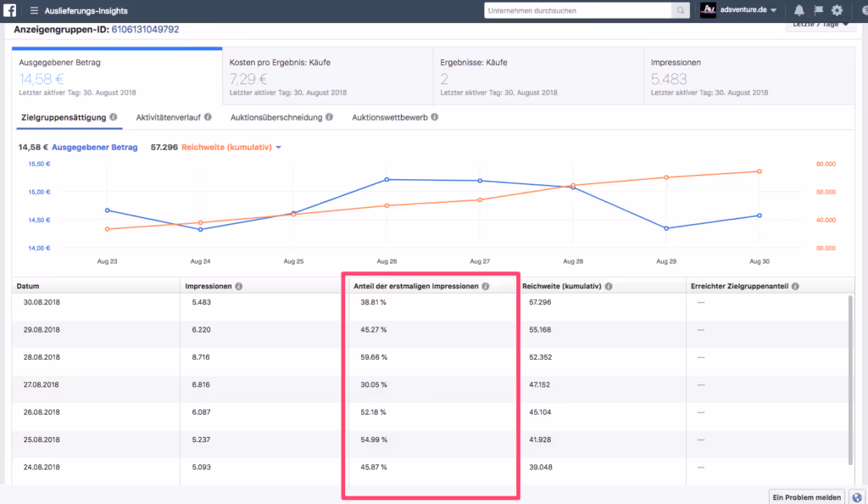The height and width of the screenshot is (504, 868).
Task: Select the date cell 27.08.2018
Action: 41,384
